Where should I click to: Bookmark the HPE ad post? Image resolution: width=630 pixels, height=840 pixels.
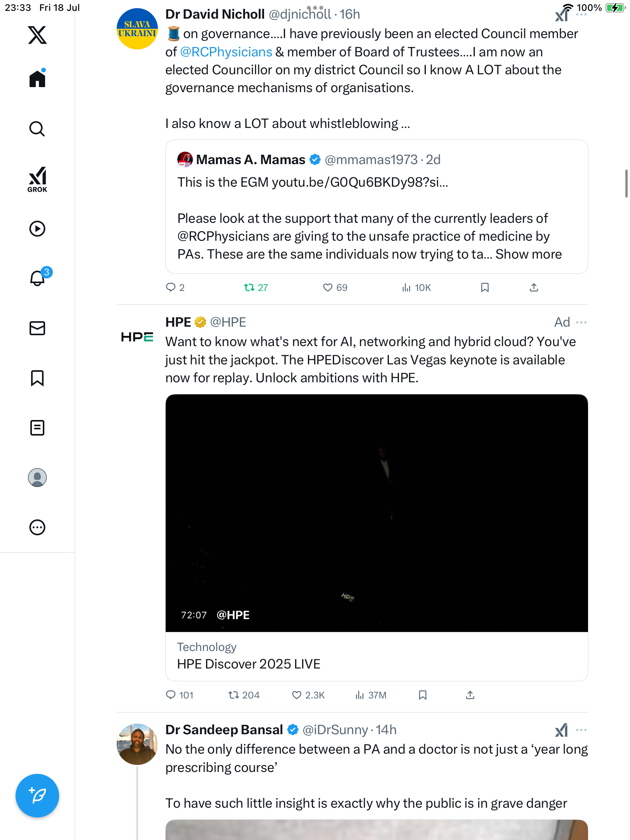point(423,695)
